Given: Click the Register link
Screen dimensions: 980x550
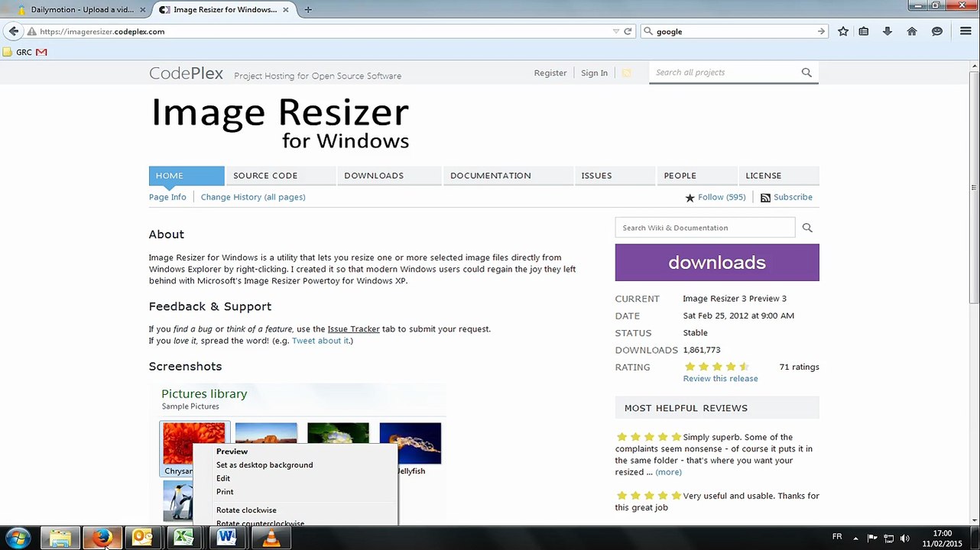Looking at the screenshot, I should (x=550, y=73).
